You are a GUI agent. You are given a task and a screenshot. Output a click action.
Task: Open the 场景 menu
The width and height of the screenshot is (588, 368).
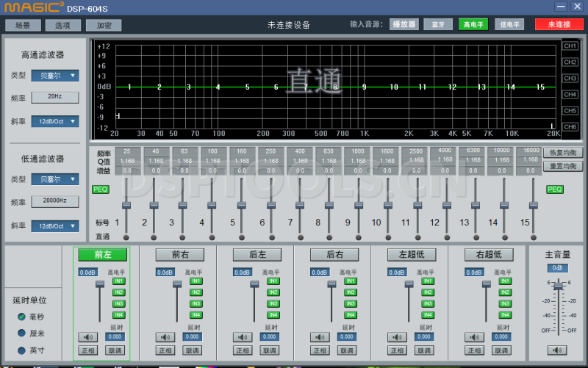click(x=24, y=26)
